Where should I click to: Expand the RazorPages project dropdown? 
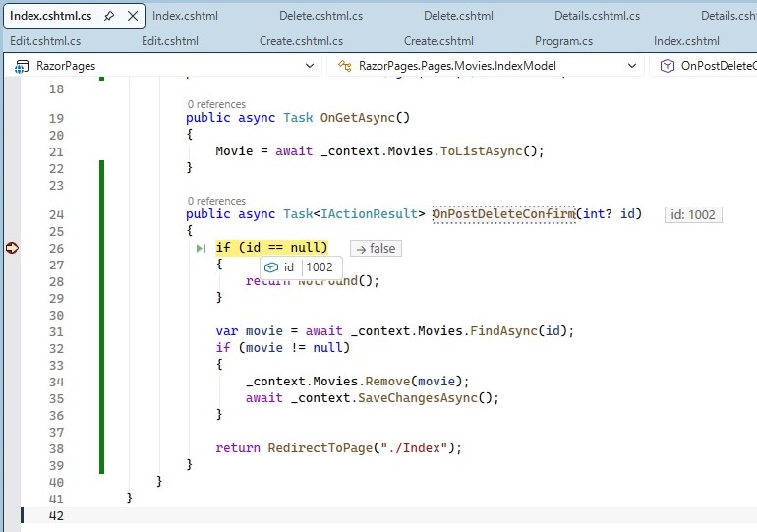(x=310, y=66)
